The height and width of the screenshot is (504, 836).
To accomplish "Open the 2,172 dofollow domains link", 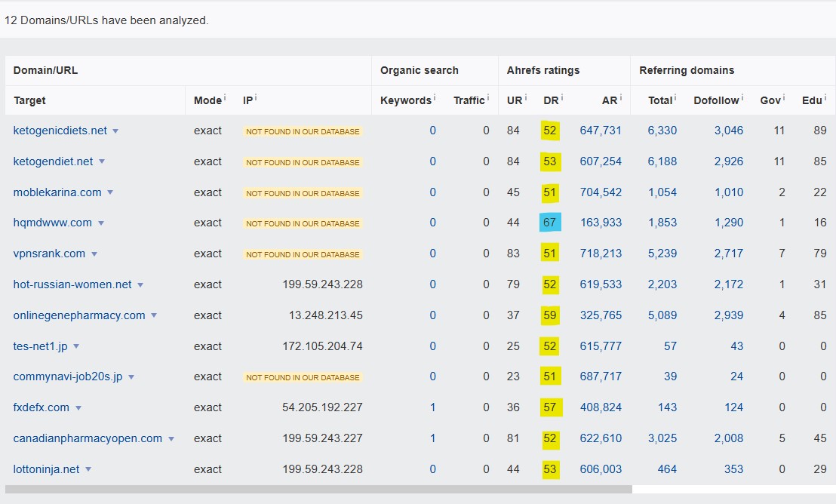I will [x=729, y=284].
